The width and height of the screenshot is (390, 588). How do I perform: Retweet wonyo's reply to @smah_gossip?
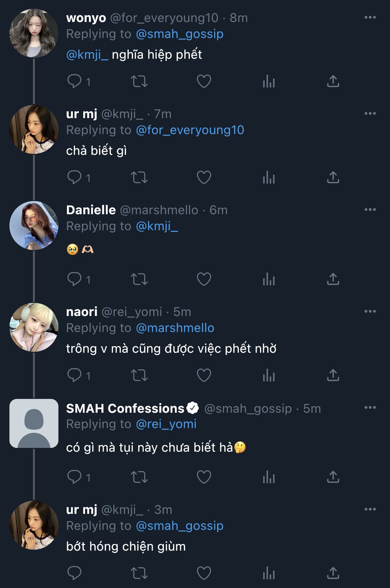click(139, 81)
